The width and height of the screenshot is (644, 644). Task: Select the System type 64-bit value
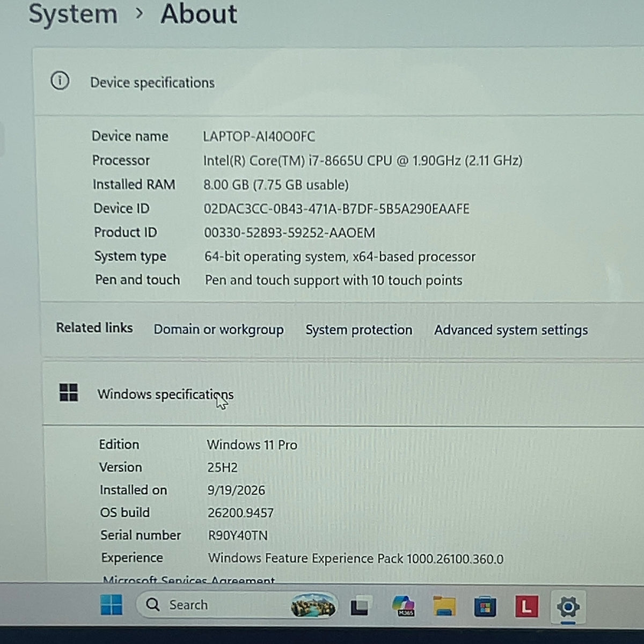click(340, 257)
